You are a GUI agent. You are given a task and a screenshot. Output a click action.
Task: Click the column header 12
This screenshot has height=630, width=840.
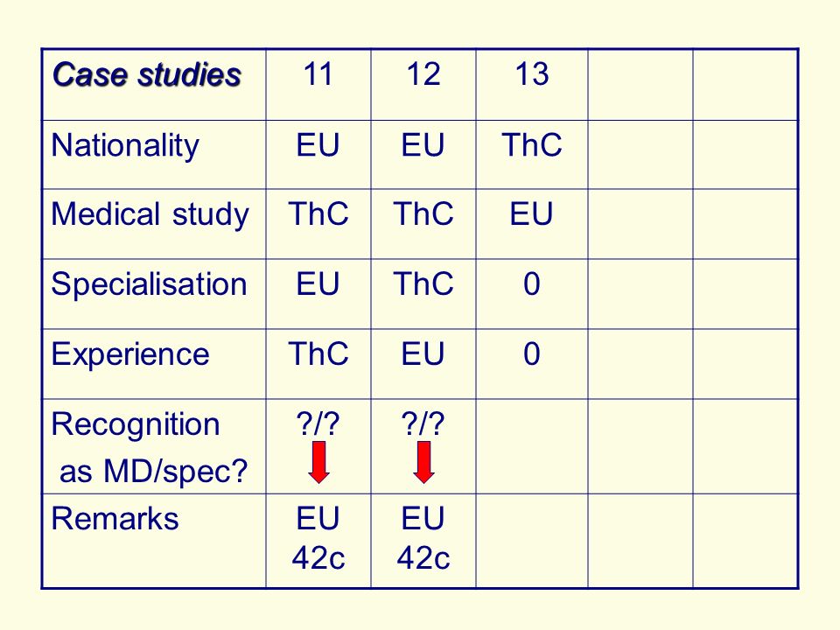coord(423,73)
